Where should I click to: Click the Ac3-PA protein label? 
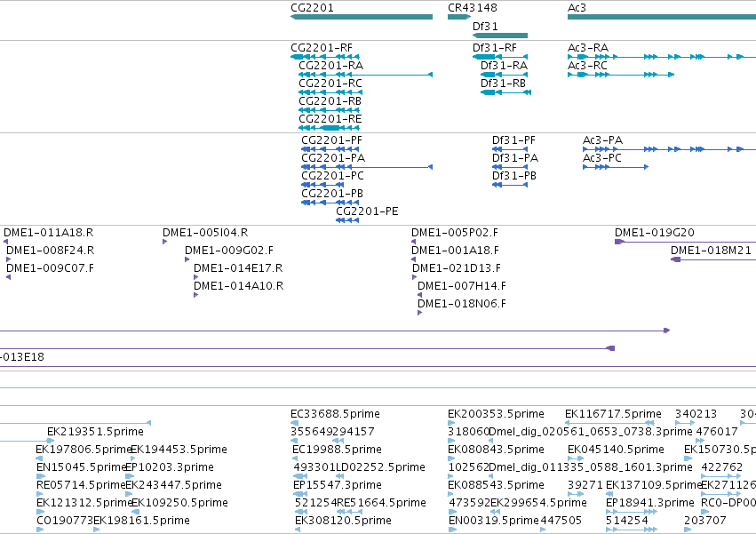[602, 140]
